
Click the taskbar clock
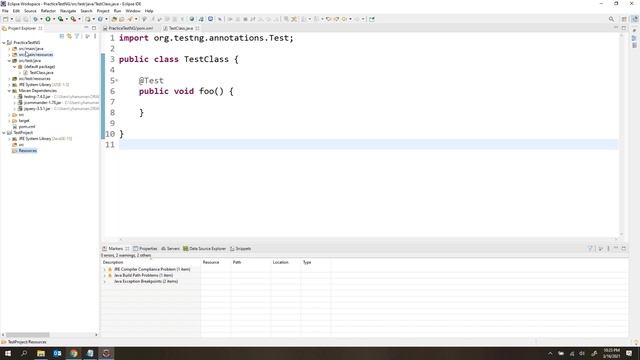[x=611, y=353]
